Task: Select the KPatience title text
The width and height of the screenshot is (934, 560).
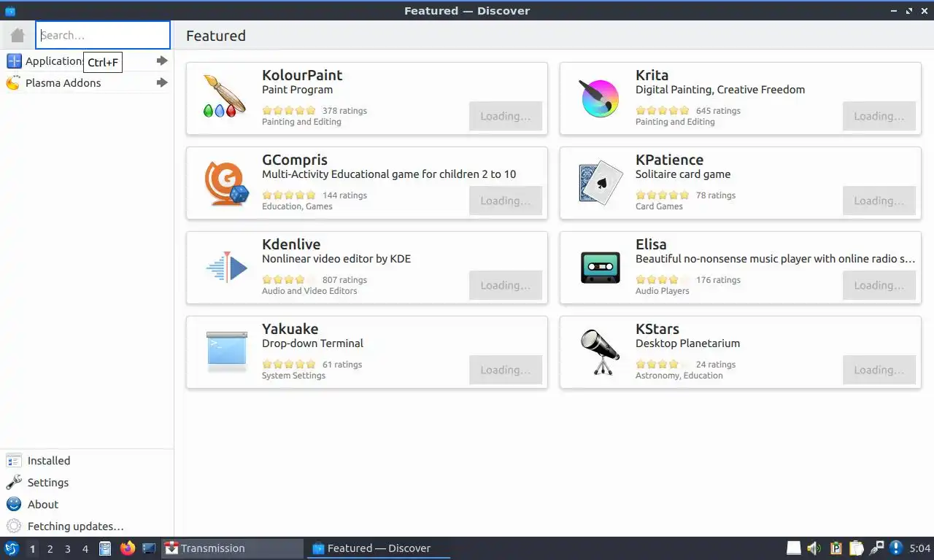Action: pyautogui.click(x=669, y=160)
